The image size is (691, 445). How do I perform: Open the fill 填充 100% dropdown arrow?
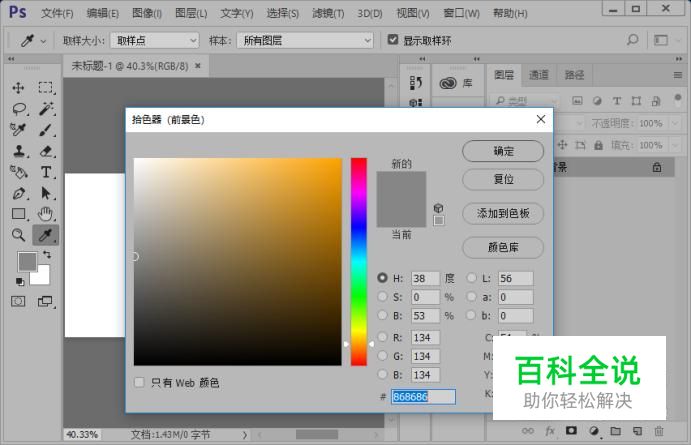[x=675, y=145]
